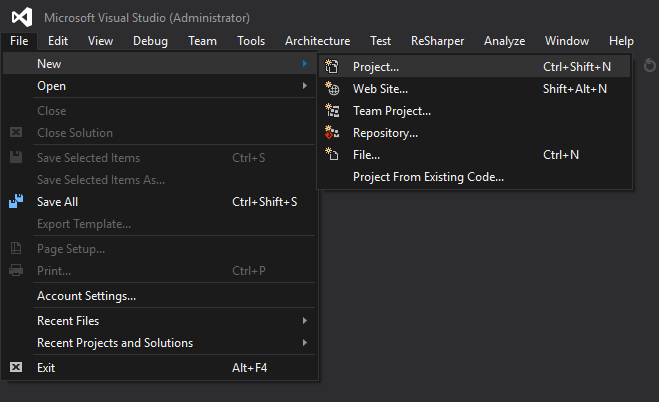Choose Save All from File menu
The height and width of the screenshot is (402, 659).
(x=57, y=201)
